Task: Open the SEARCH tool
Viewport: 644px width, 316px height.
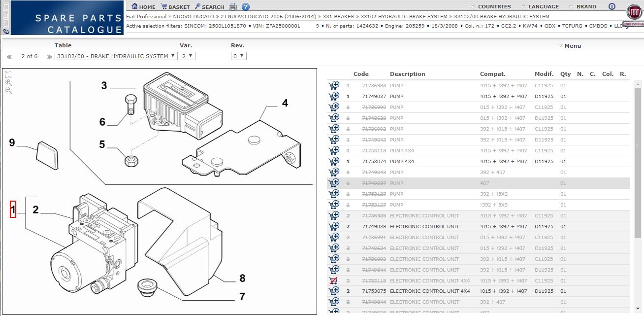Action: 209,7
